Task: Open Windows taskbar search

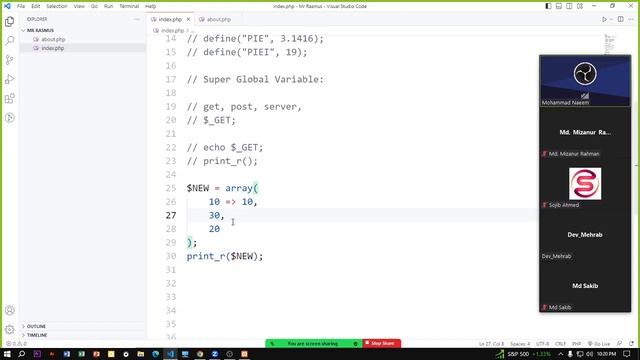Action: click(x=22, y=354)
